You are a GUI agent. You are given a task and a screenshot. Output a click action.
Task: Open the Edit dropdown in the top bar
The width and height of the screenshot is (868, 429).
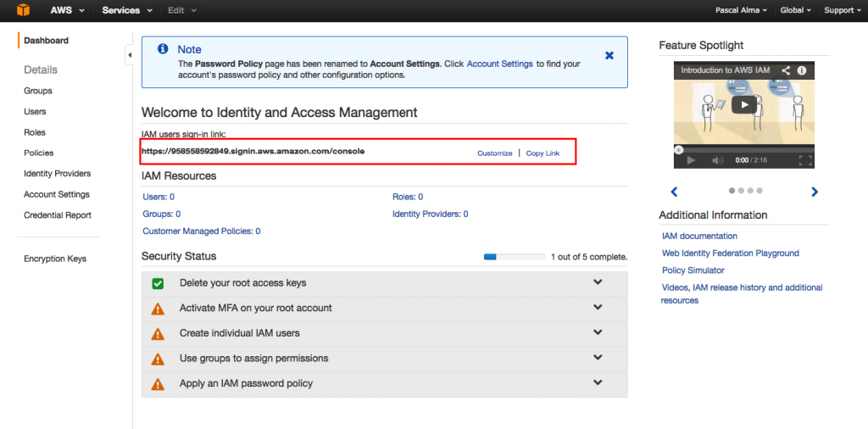[x=182, y=10]
